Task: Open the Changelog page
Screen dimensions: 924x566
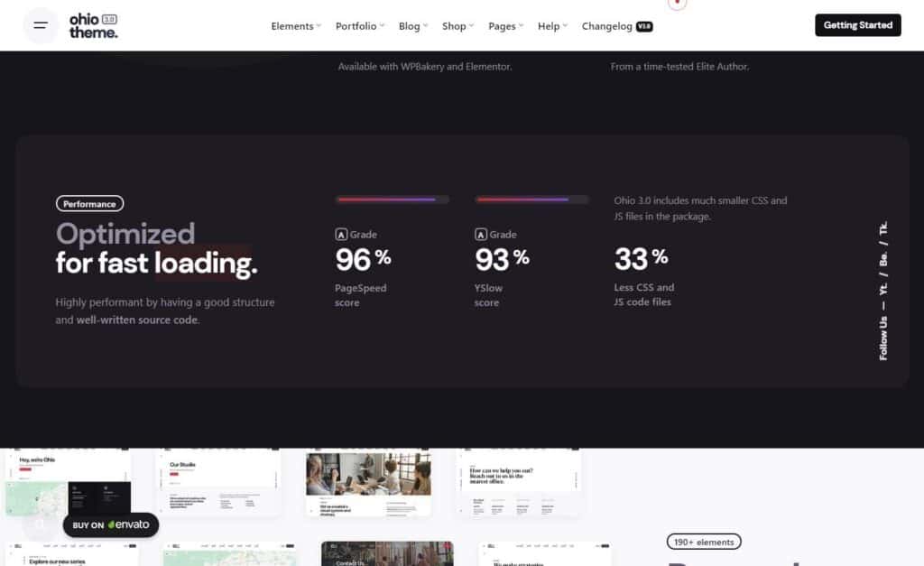Action: tap(617, 26)
